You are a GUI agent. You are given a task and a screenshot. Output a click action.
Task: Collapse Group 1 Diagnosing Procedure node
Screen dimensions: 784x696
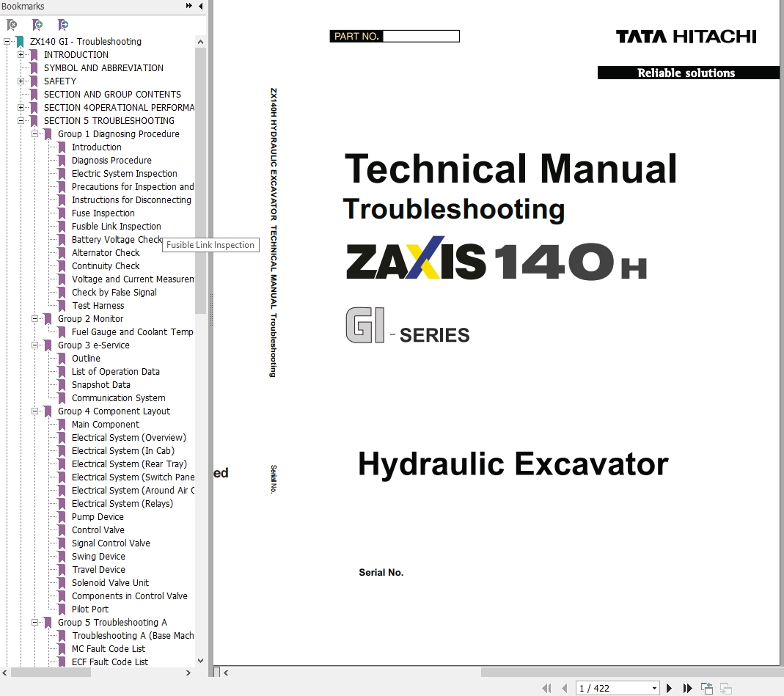pos(35,134)
